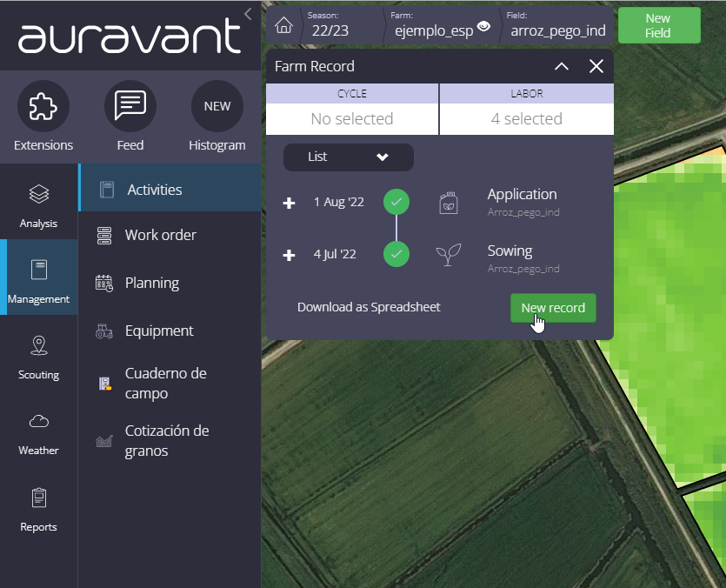The width and height of the screenshot is (726, 588).
Task: Go to home via house icon
Action: point(283,25)
